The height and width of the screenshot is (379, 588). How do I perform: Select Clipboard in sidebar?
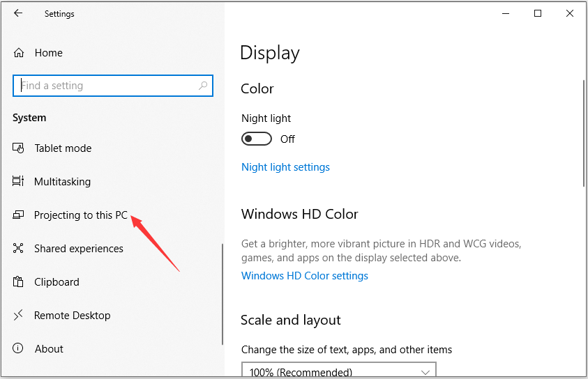[56, 282]
